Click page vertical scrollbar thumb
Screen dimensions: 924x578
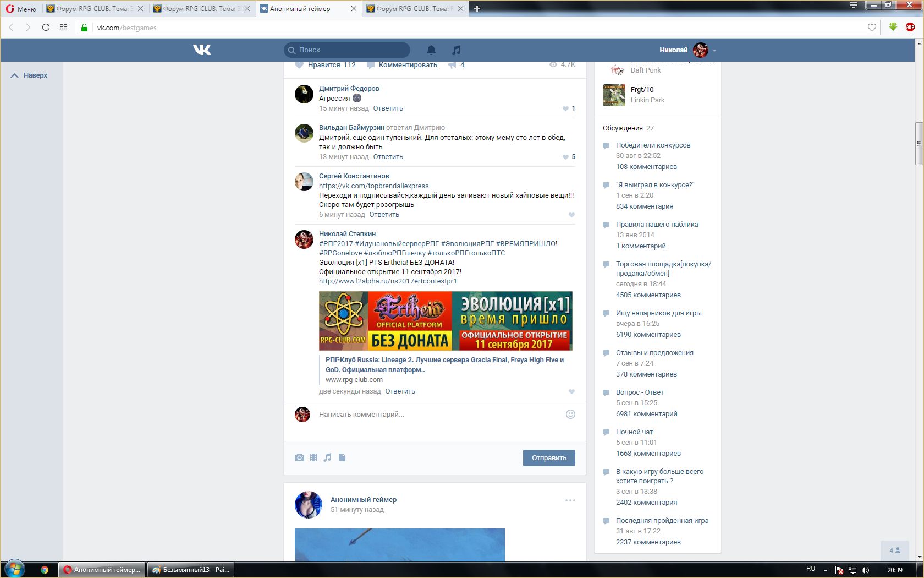[x=919, y=144]
